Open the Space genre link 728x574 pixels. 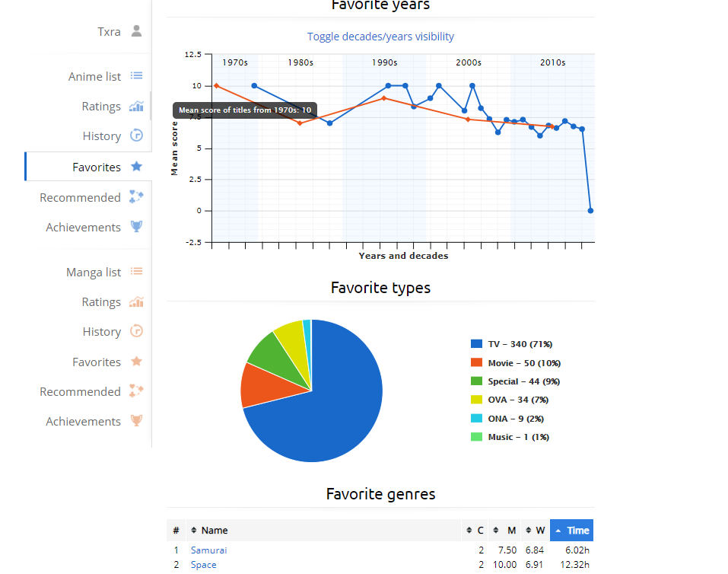point(203,565)
